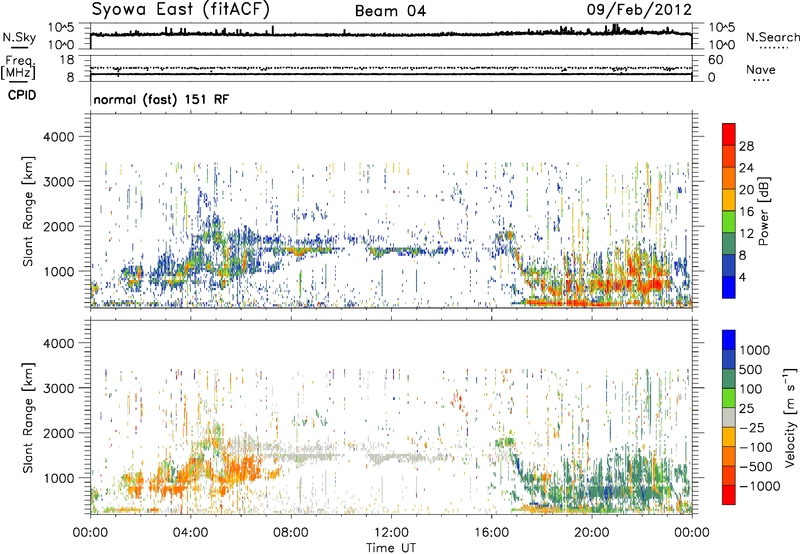800x554 pixels.
Task: Select the '500' Velocity color bar label
Action: tap(751, 369)
